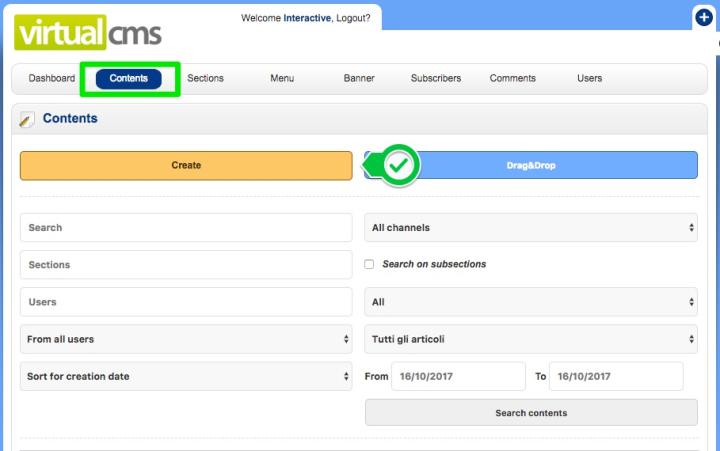This screenshot has width=720, height=451.
Task: Expand the Tutti gli articoli dropdown
Action: pyautogui.click(x=530, y=339)
